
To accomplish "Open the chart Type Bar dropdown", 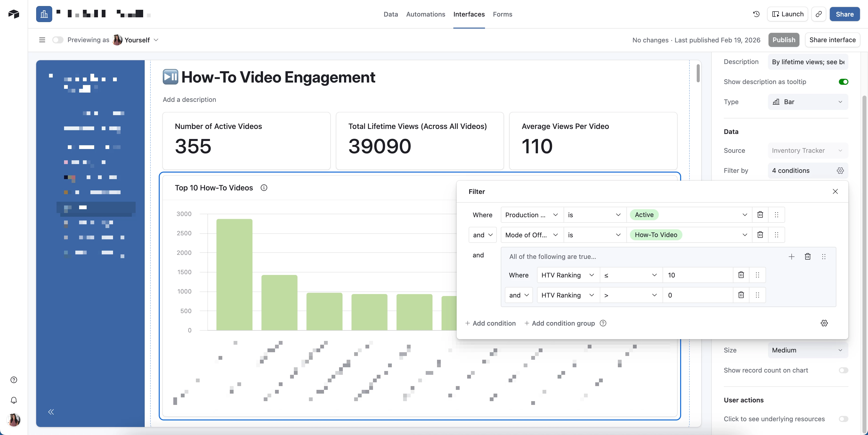I will coord(808,102).
